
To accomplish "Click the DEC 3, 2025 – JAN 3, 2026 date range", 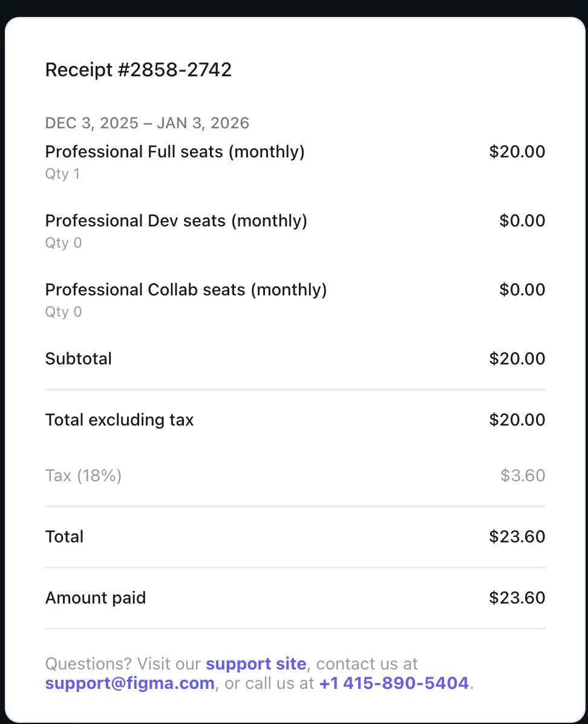I will [147, 123].
